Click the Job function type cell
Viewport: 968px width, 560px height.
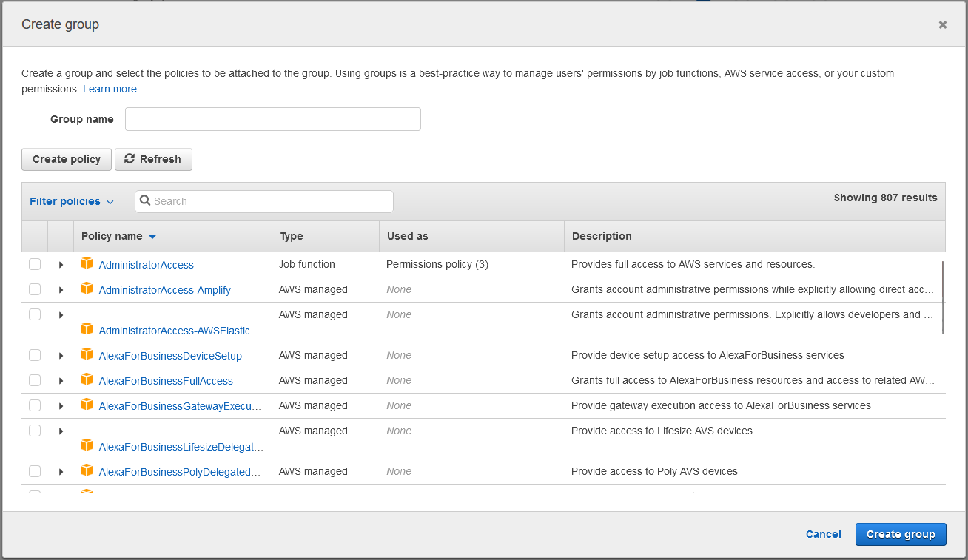(x=307, y=264)
